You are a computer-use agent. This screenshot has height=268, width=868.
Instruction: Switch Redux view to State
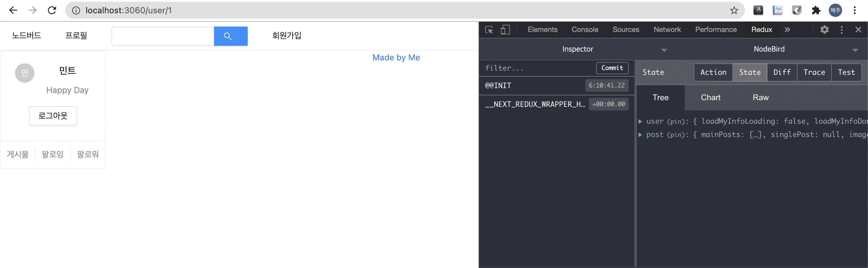[750, 72]
